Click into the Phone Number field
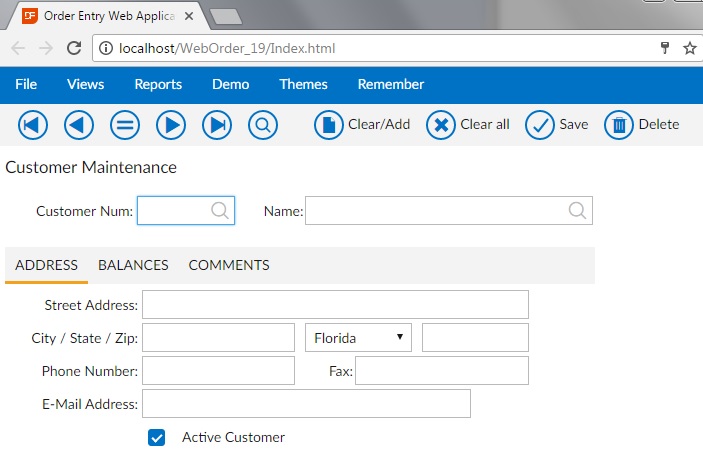Image resolution: width=703 pixels, height=453 pixels. [x=218, y=370]
